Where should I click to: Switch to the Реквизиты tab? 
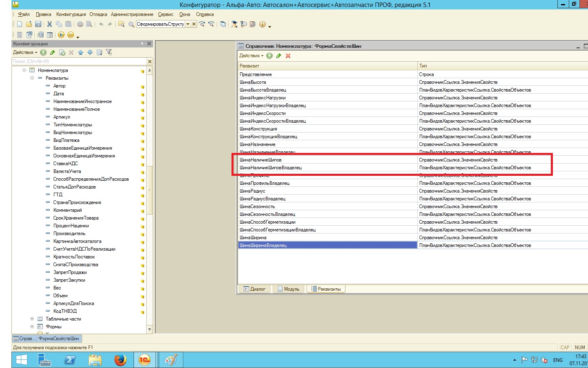click(326, 289)
